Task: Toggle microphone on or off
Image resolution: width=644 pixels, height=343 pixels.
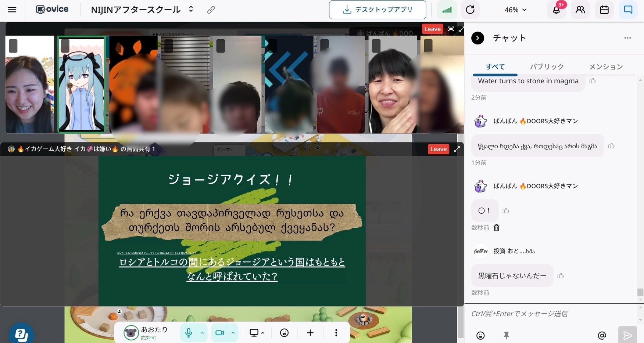Action: click(x=189, y=333)
